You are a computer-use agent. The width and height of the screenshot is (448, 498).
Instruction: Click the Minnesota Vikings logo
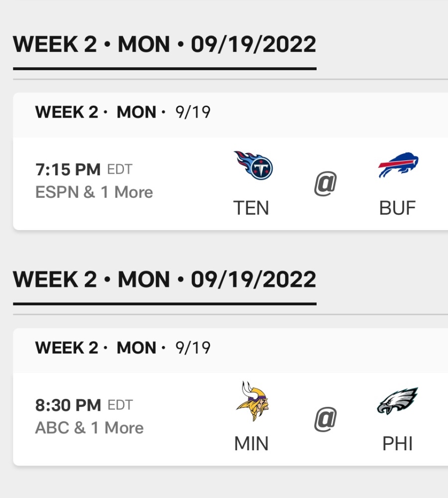pyautogui.click(x=253, y=401)
